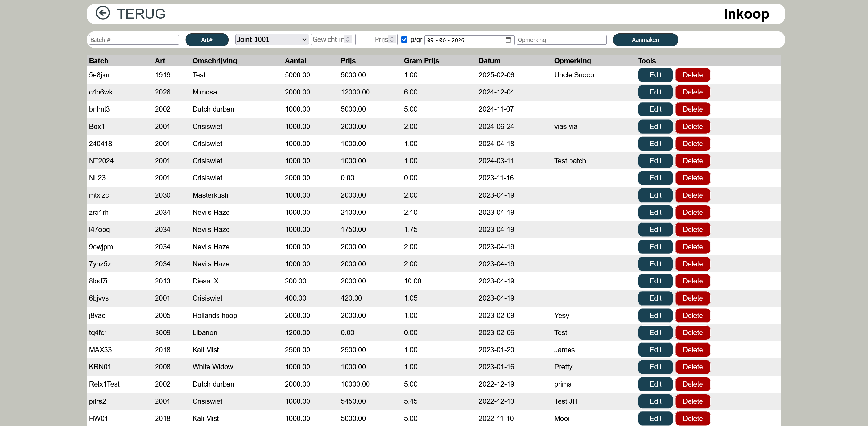
Task: Edit batch MAX33
Action: [655, 350]
